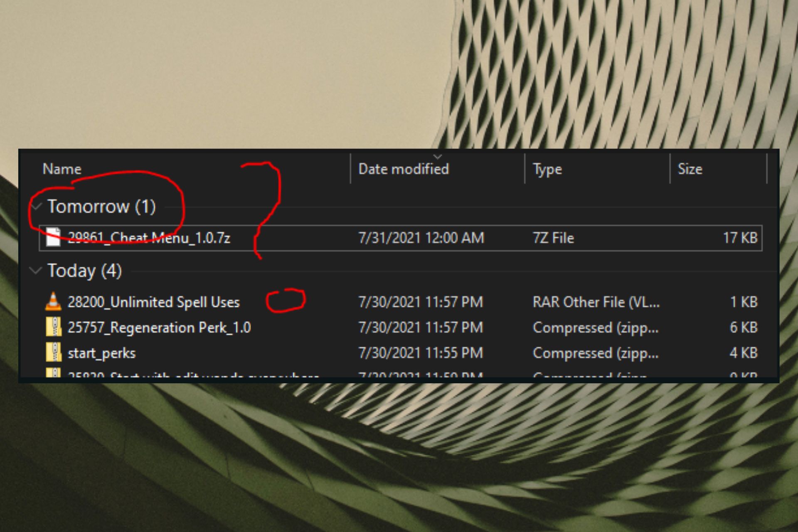Image resolution: width=798 pixels, height=532 pixels.
Task: Select file 28200_Unlimited Spell Uses
Action: 153,302
